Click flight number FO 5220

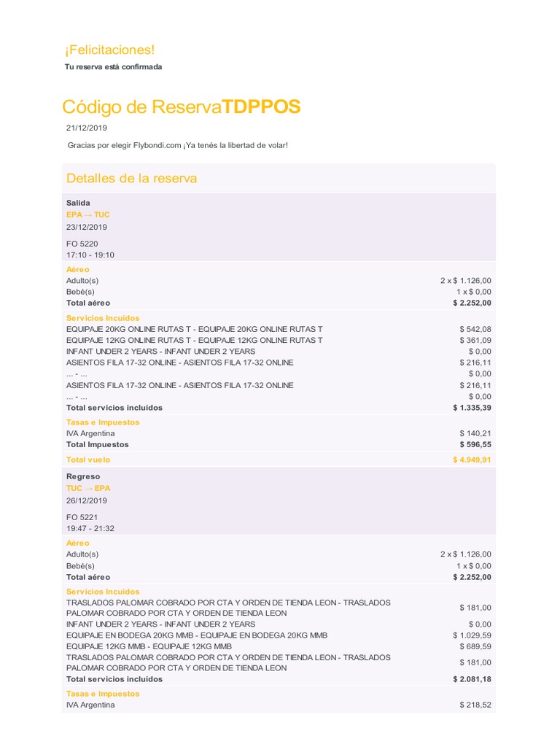[82, 244]
